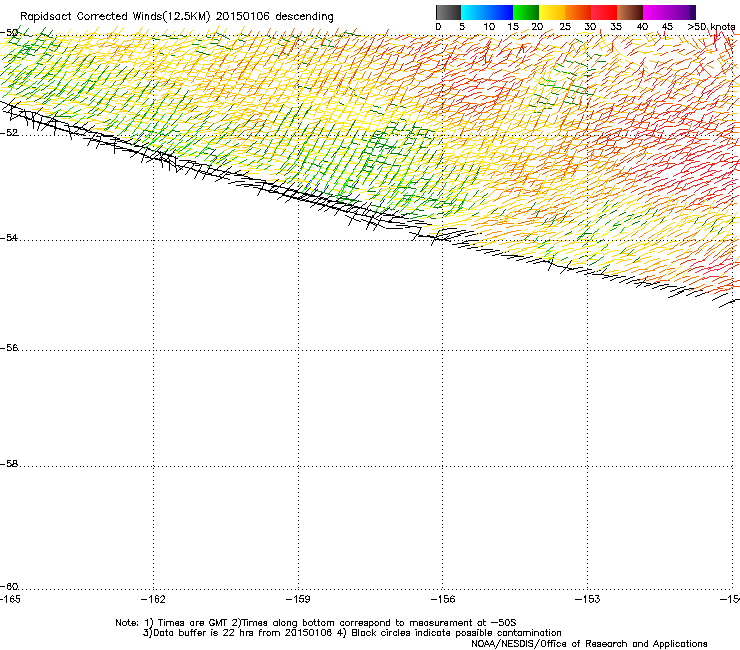Viewport: 740px width, 650px height.
Task: Click the latitude label -60
Action: (8, 586)
